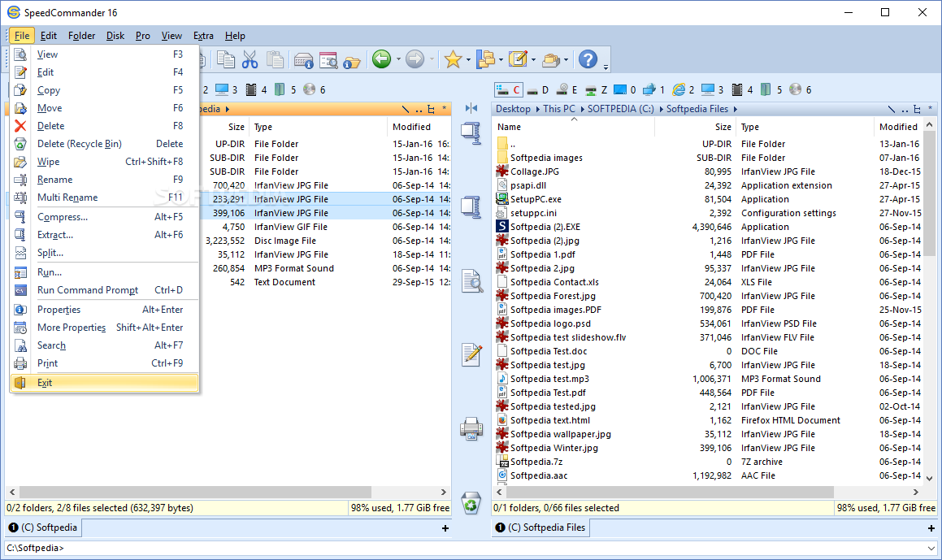Click the Cut scissors toolbar icon

pyautogui.click(x=250, y=59)
